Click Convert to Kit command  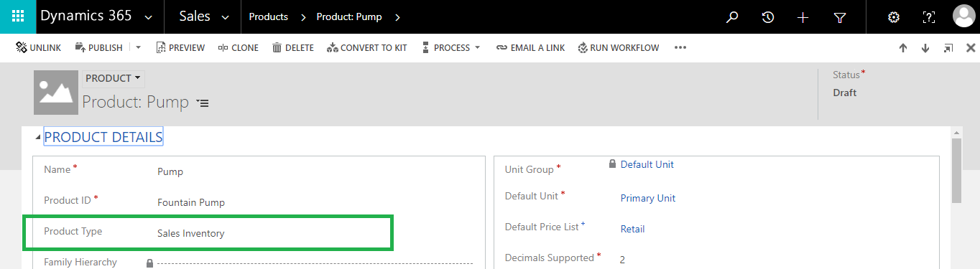tap(367, 48)
